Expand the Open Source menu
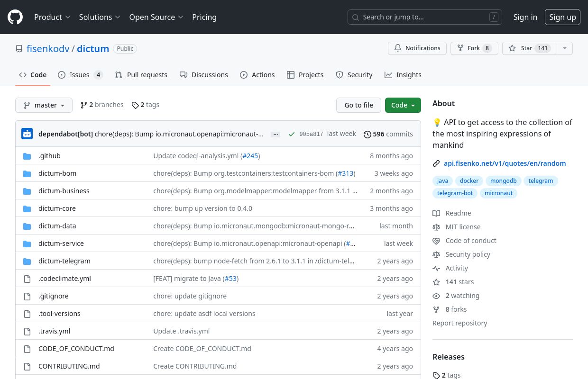 156,17
